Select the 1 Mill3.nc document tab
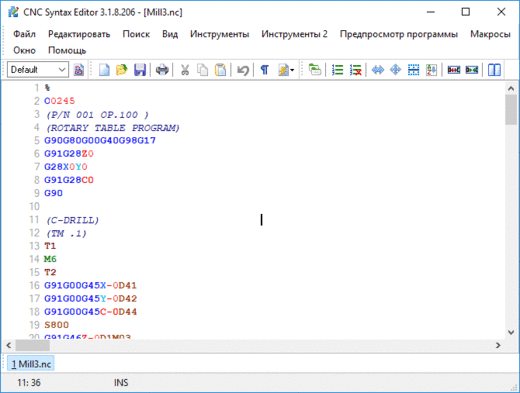This screenshot has width=520, height=393. tap(31, 364)
